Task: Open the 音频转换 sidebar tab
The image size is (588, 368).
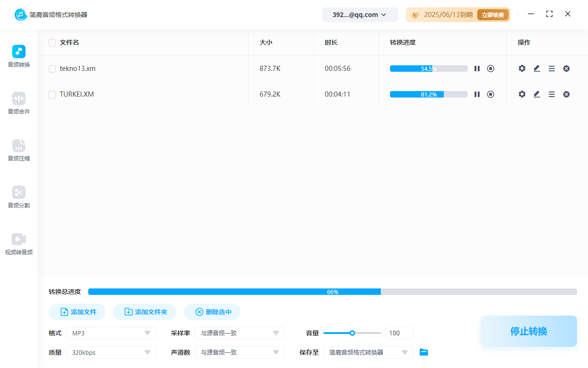Action: pos(19,56)
